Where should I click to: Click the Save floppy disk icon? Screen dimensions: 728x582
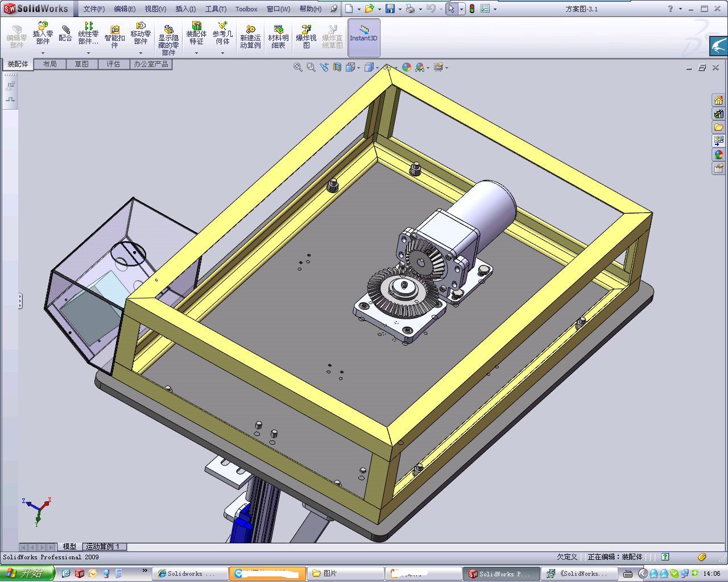coord(390,9)
